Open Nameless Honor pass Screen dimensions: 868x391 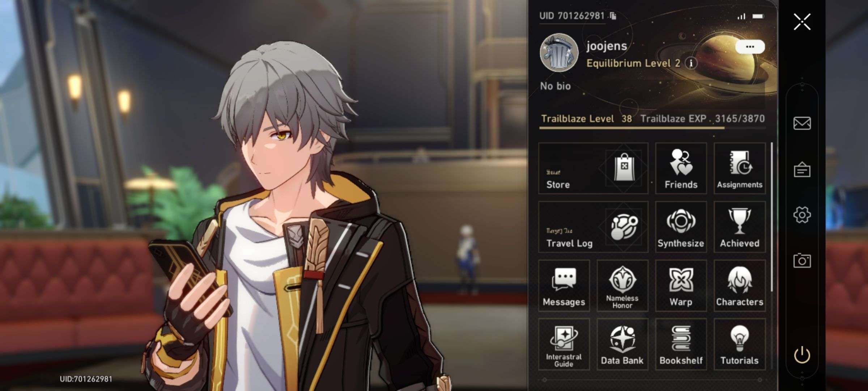point(622,286)
